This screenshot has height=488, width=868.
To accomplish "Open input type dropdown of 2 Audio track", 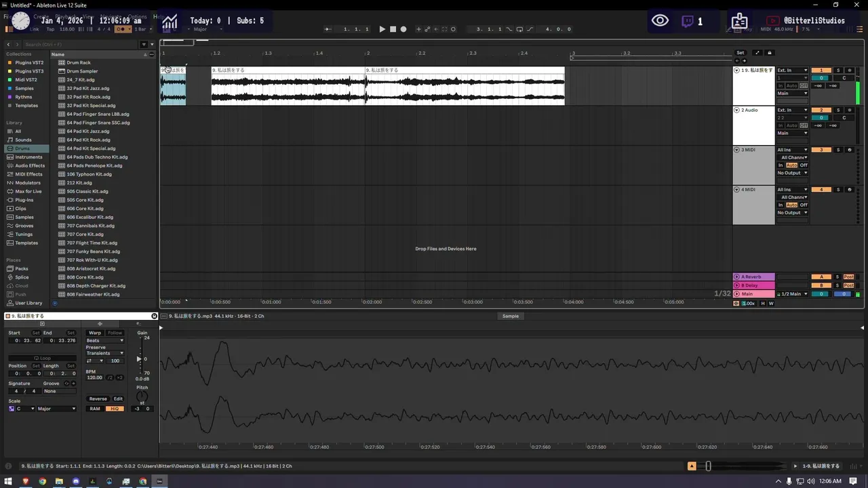I will click(x=792, y=110).
